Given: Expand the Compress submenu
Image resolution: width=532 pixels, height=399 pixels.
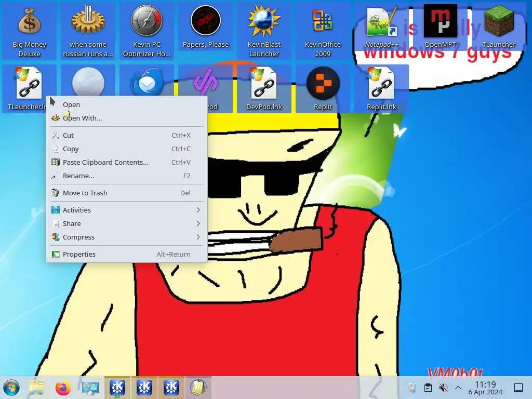Looking at the screenshot, I should (127, 237).
